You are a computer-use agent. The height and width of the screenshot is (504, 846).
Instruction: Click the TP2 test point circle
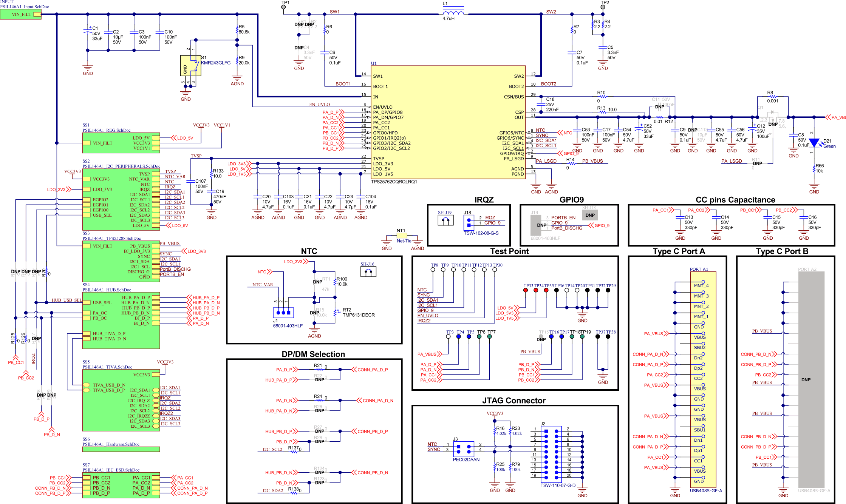point(603,7)
